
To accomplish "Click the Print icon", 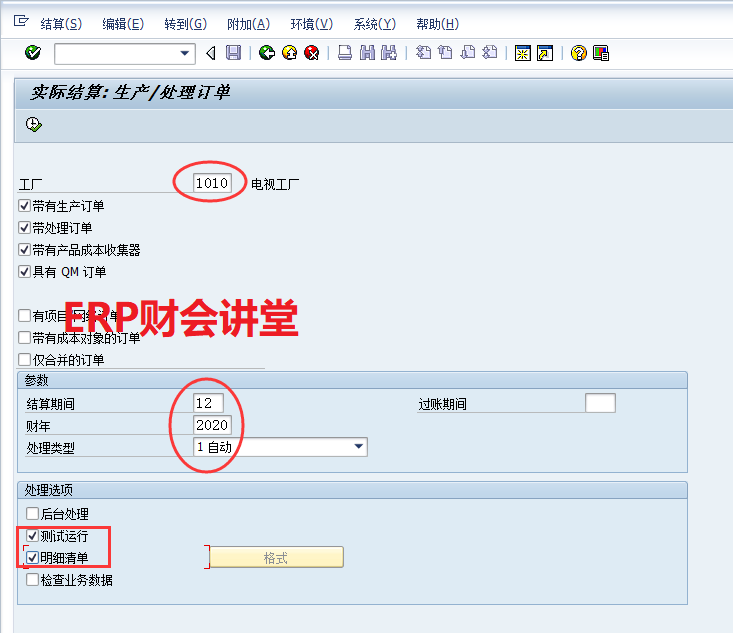I will [345, 53].
